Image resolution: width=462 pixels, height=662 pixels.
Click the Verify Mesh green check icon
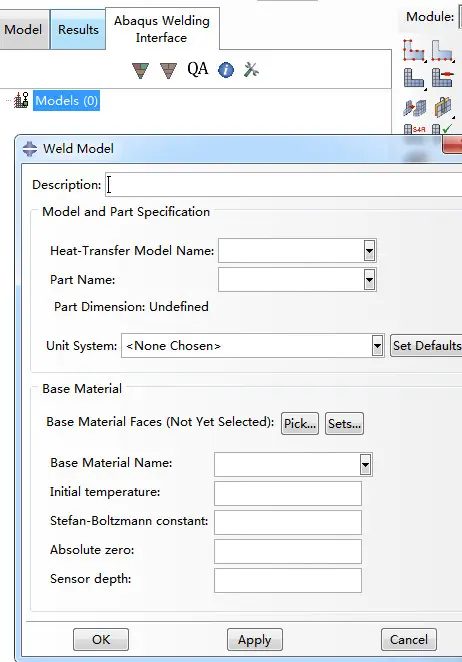(443, 129)
